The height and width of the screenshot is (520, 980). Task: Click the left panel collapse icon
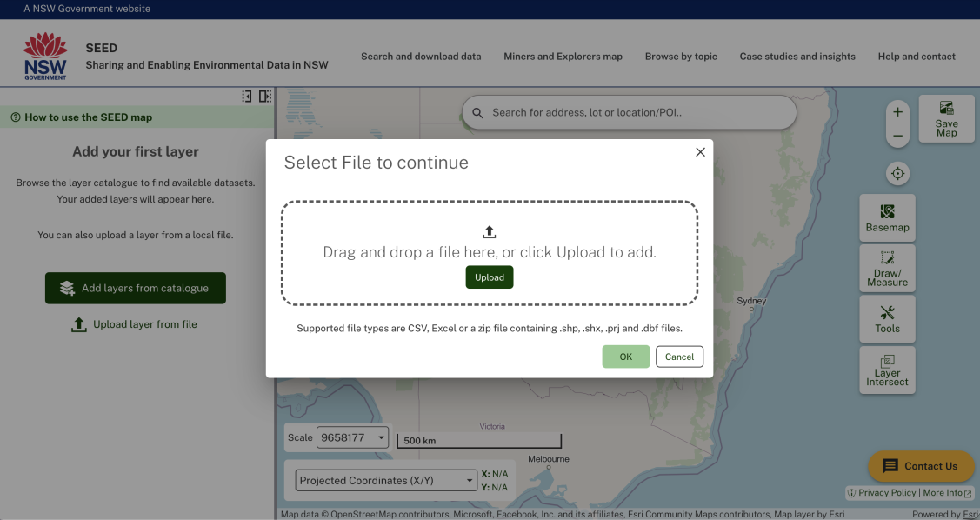click(x=247, y=97)
